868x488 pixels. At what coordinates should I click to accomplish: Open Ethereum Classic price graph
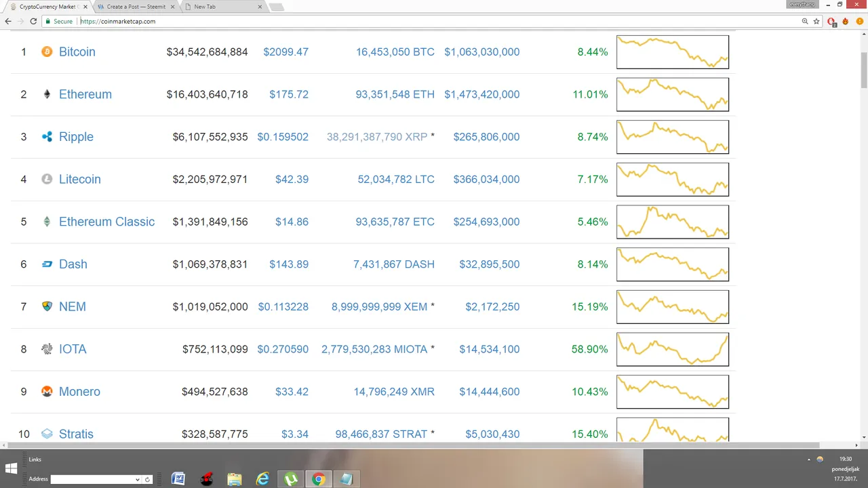(x=673, y=222)
